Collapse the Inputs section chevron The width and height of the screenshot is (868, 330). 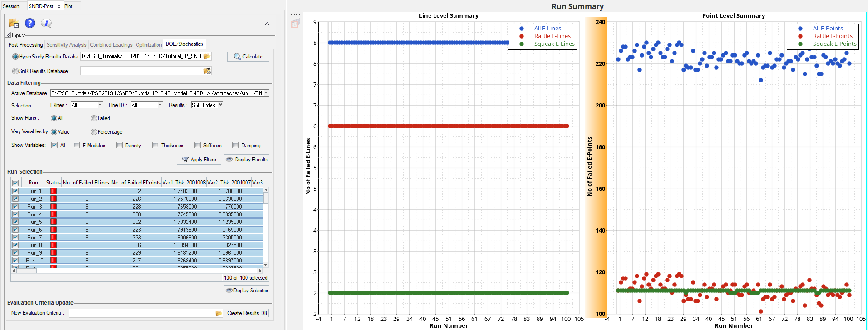[x=9, y=35]
